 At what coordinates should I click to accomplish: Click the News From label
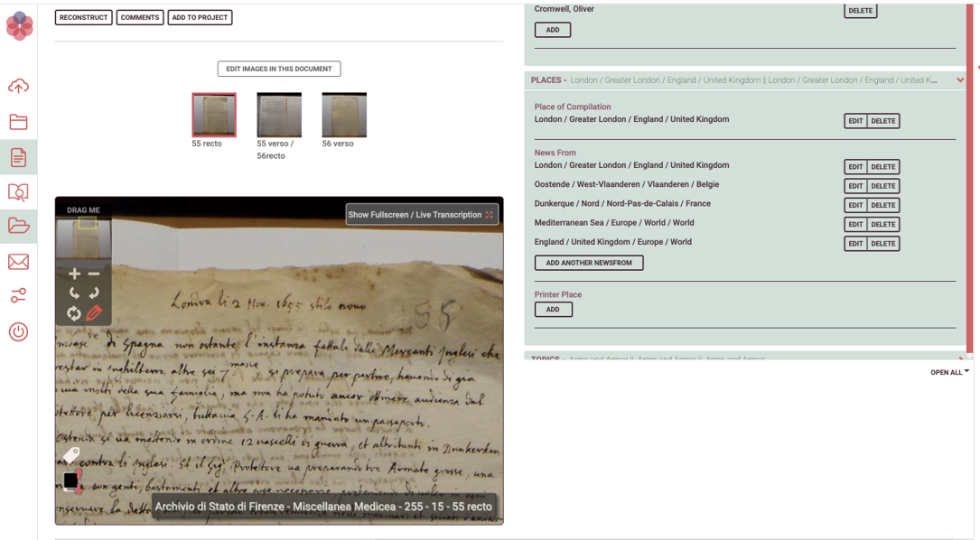click(x=555, y=153)
